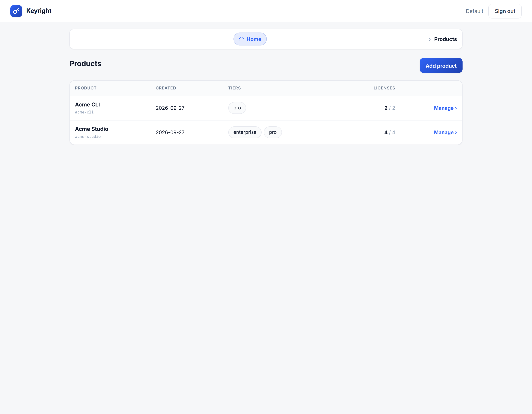Click the Acme CLI created date

click(170, 108)
